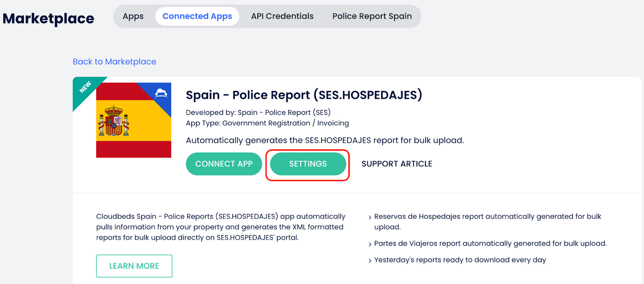644x284 pixels.
Task: Click the green NEW corner ribbon
Action: click(x=86, y=89)
